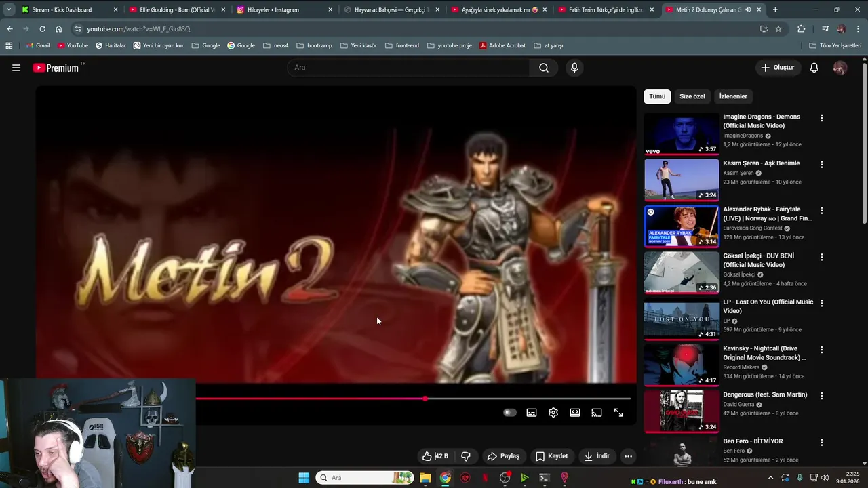Open options menu for Ben Fero BİTMİYOR
Image resolution: width=868 pixels, height=488 pixels.
pos(822,442)
